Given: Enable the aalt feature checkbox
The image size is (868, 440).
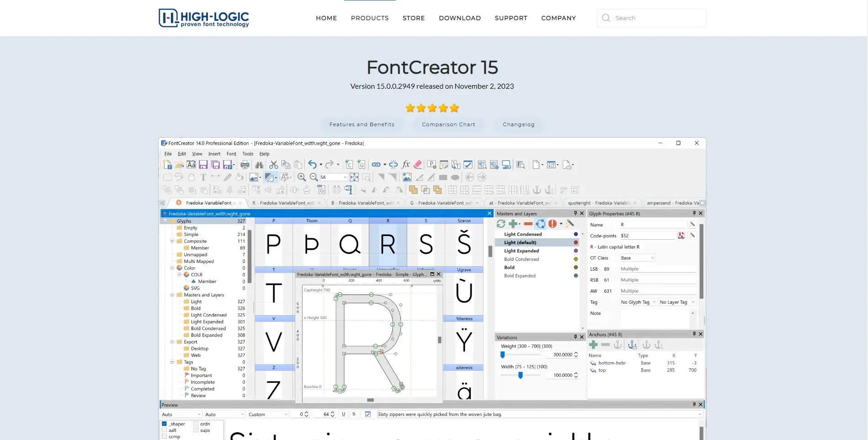Looking at the screenshot, I should [164, 430].
